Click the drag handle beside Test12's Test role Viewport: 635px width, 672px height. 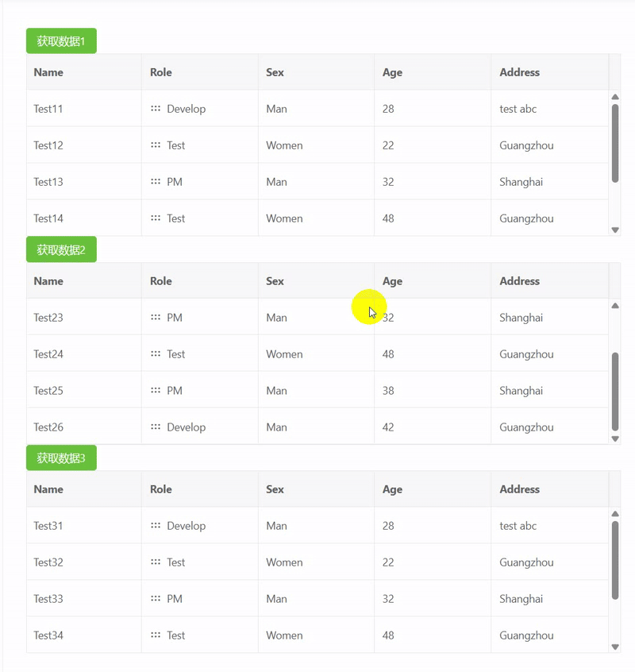click(156, 145)
